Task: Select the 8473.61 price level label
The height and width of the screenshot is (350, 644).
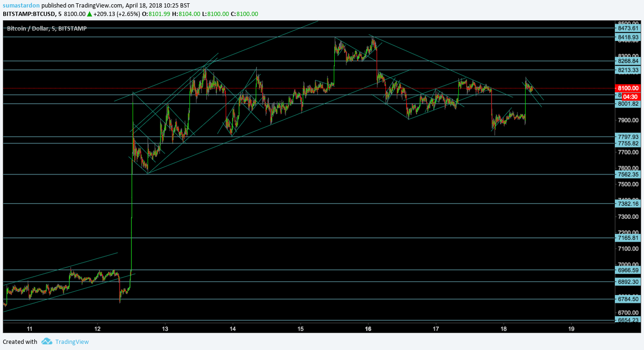Action: [628, 28]
